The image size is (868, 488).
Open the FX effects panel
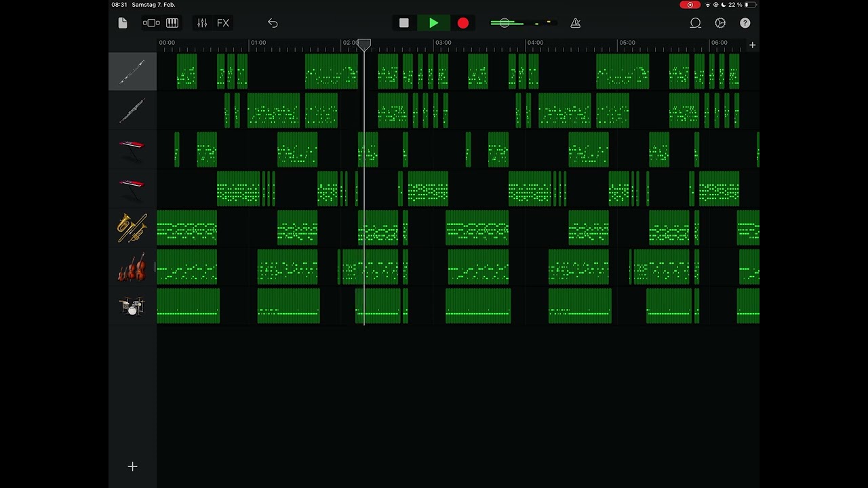coord(223,23)
